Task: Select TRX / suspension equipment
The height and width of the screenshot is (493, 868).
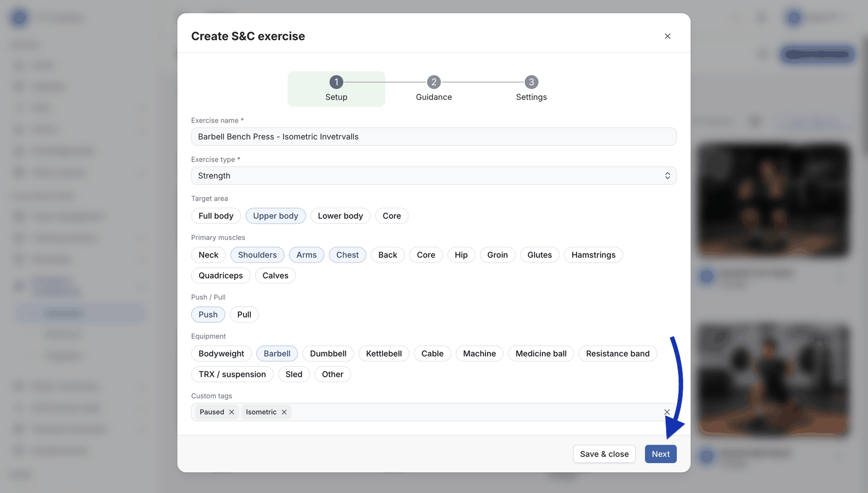Action: (232, 374)
